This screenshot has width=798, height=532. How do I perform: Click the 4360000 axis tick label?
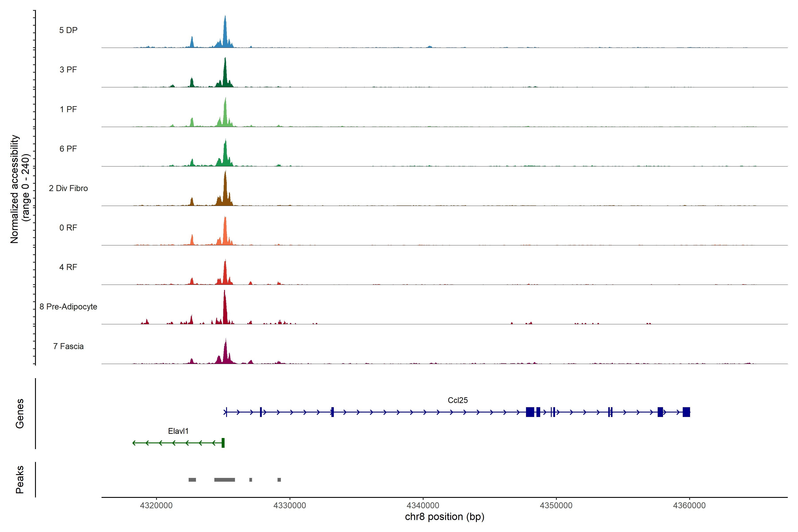tap(689, 506)
